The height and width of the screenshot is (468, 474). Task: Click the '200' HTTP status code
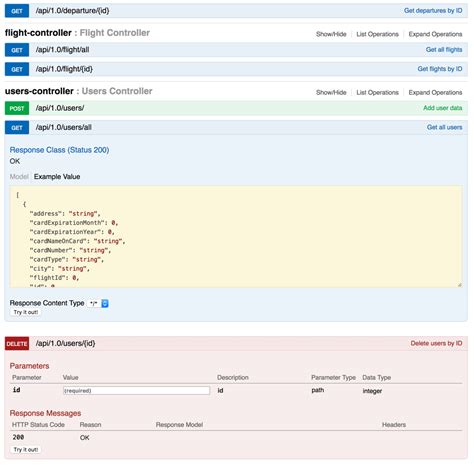pyautogui.click(x=18, y=437)
